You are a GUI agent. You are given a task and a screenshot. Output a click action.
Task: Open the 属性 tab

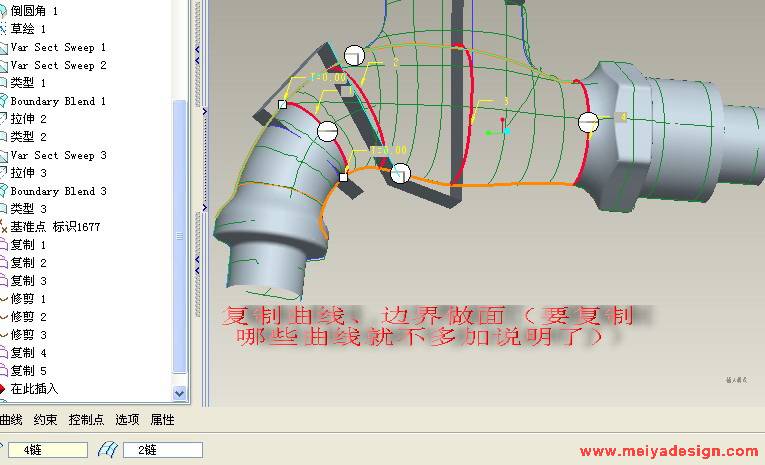click(x=162, y=420)
